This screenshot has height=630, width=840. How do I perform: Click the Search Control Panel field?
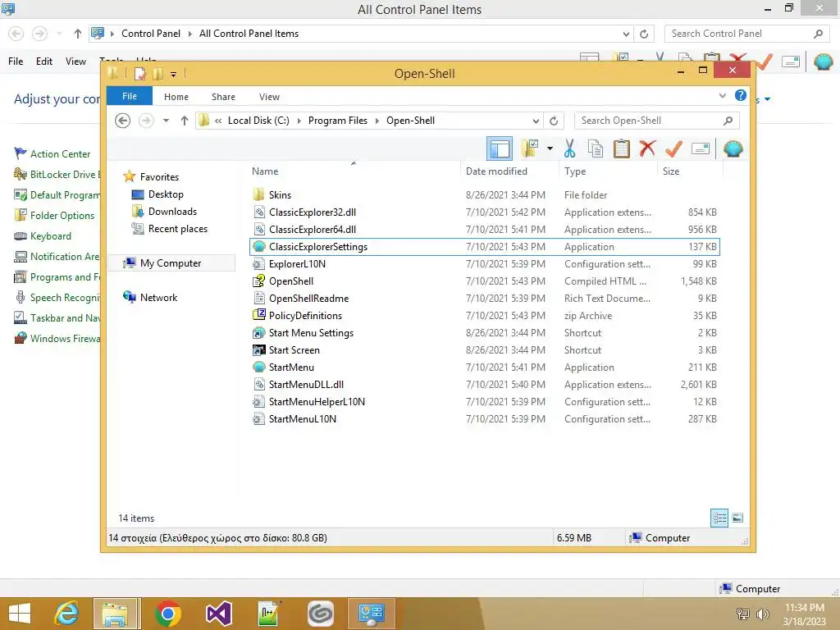747,34
